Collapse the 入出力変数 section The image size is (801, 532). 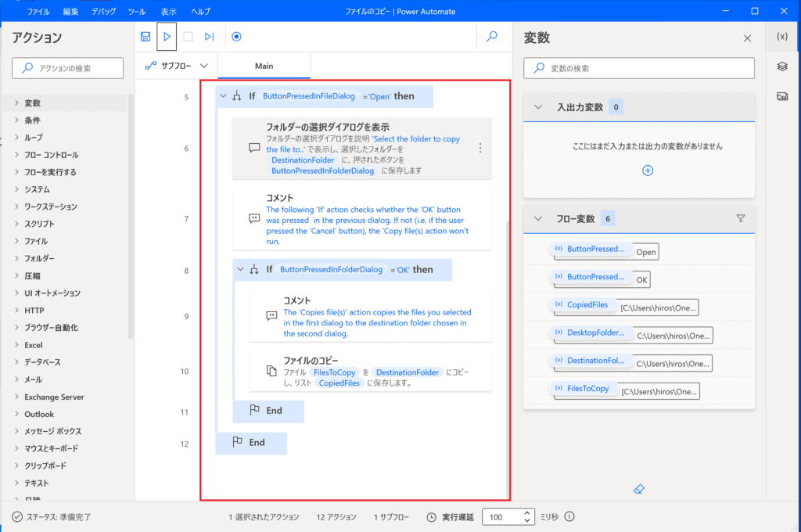(x=538, y=107)
